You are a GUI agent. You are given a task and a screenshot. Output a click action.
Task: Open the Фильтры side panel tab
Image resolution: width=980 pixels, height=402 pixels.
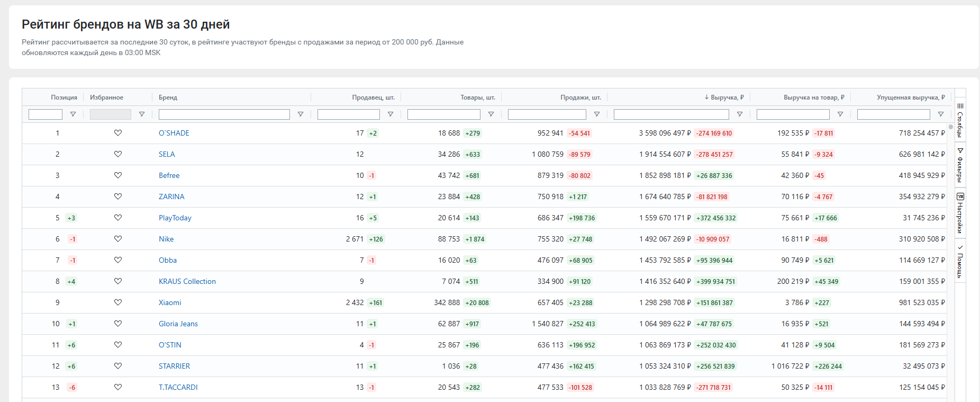(960, 165)
